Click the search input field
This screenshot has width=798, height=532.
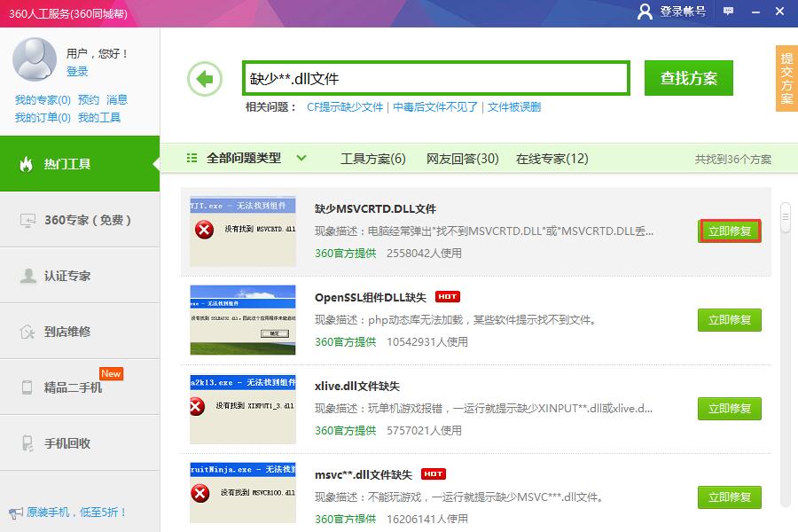click(436, 78)
